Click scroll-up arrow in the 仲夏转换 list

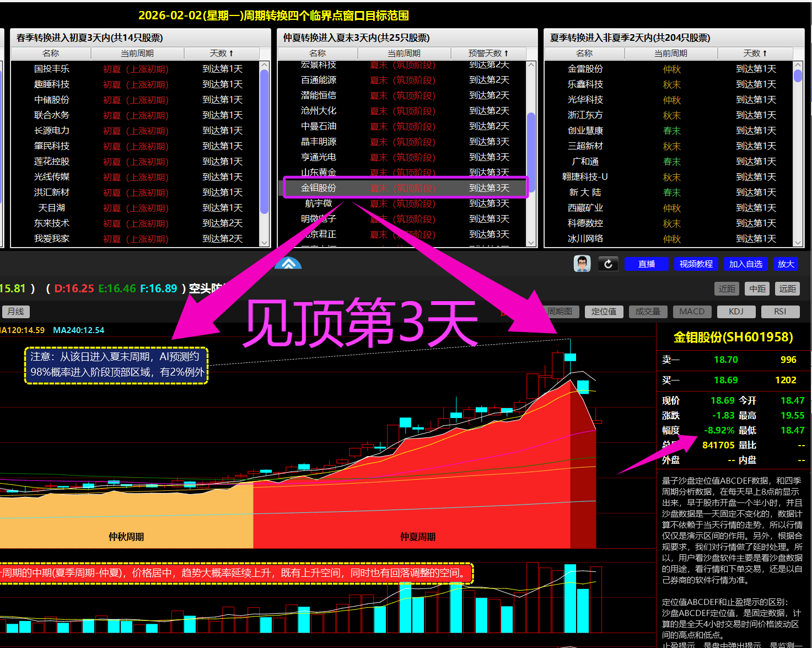pyautogui.click(x=531, y=65)
